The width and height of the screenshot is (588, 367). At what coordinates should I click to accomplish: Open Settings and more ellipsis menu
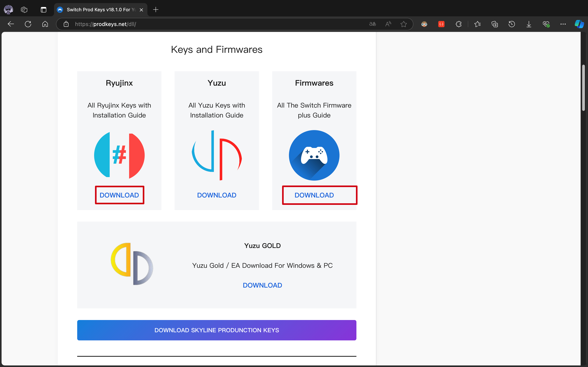[x=563, y=24]
